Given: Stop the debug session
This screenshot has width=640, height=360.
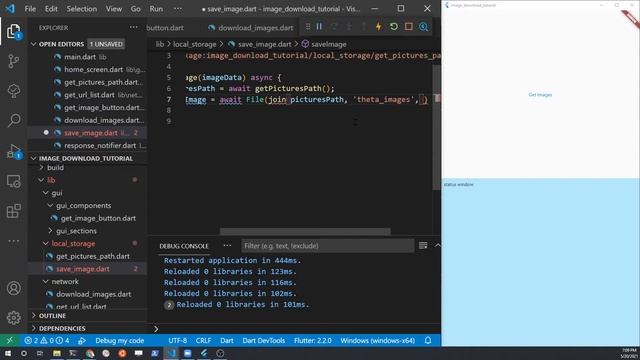Looking at the screenshot, I should 409,27.
